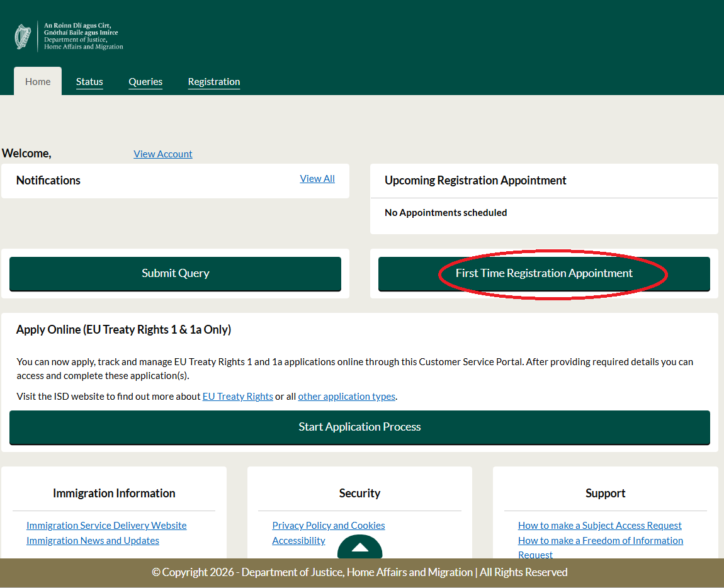Click the Immigration Information heading
724x588 pixels.
coord(114,494)
